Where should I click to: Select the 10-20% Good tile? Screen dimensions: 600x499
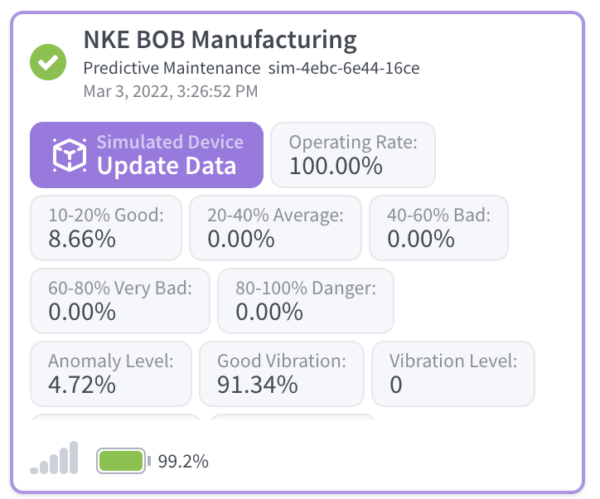coord(106,227)
